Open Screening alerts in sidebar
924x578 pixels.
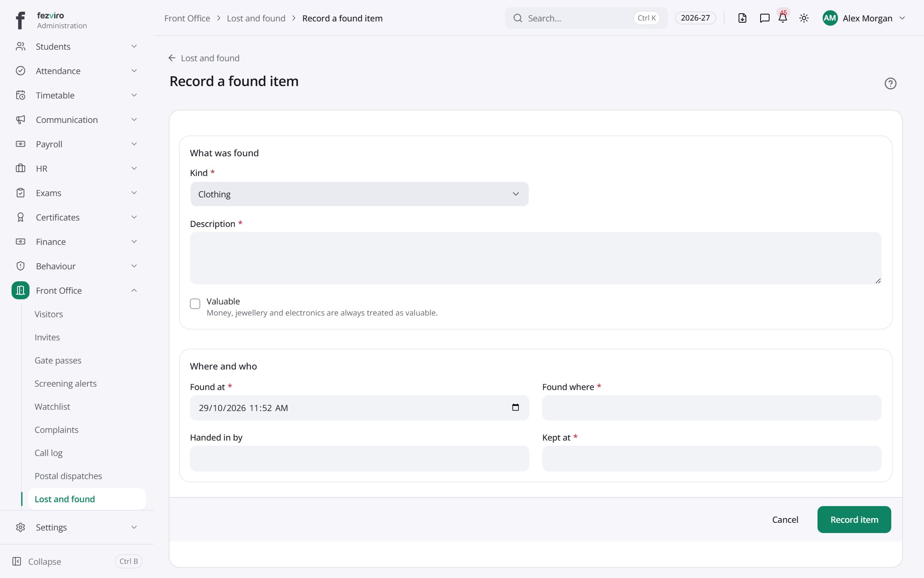tap(65, 384)
